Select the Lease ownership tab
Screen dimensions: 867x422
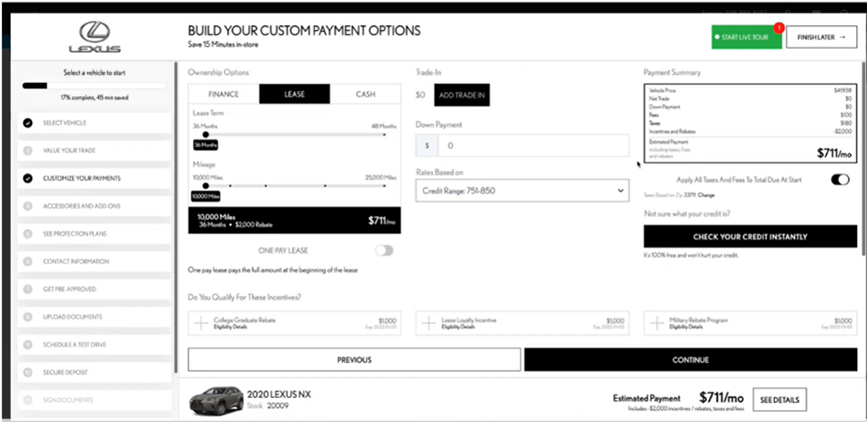294,94
